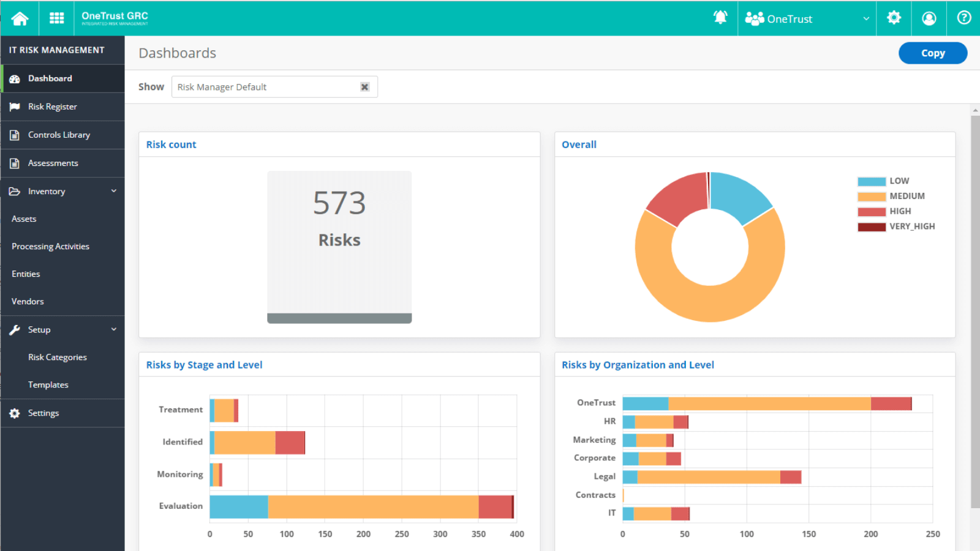Click the Dashboards page heading
This screenshot has width=980, height=551.
[178, 53]
